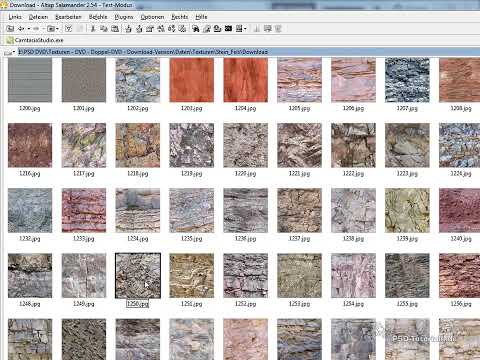Viewport: 480px width, 360px height.
Task: Open the Optionen menu
Action: click(152, 17)
